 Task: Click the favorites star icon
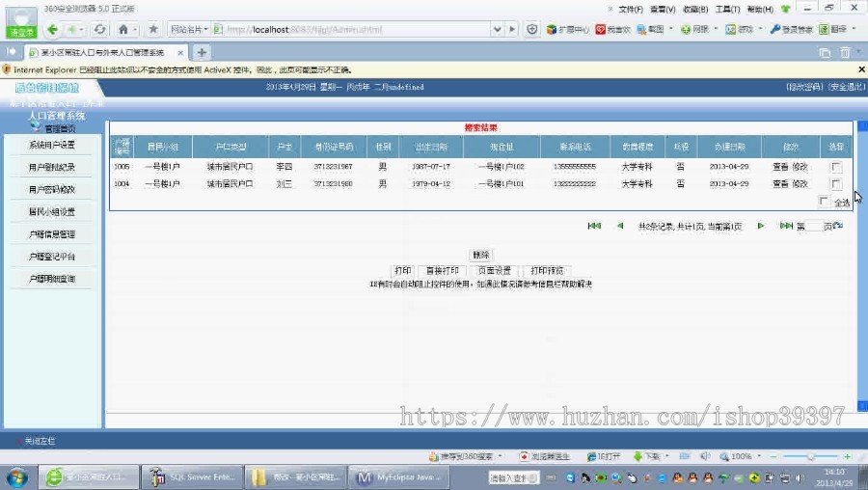(x=153, y=29)
